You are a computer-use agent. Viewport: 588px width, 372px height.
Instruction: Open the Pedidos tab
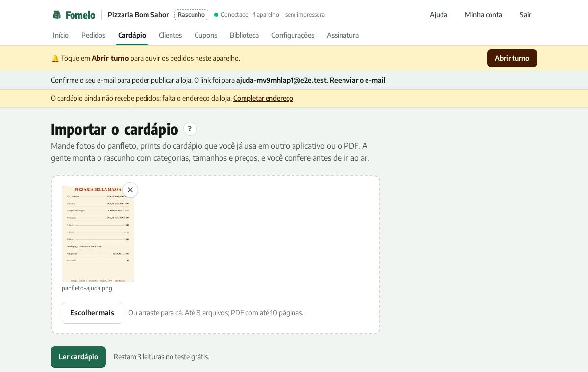point(94,35)
